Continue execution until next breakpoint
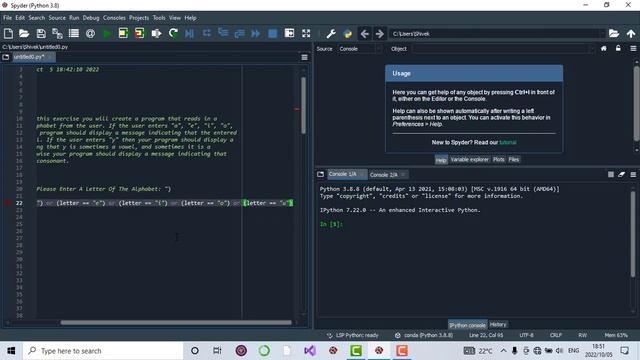The width and height of the screenshot is (640, 360). (256, 33)
